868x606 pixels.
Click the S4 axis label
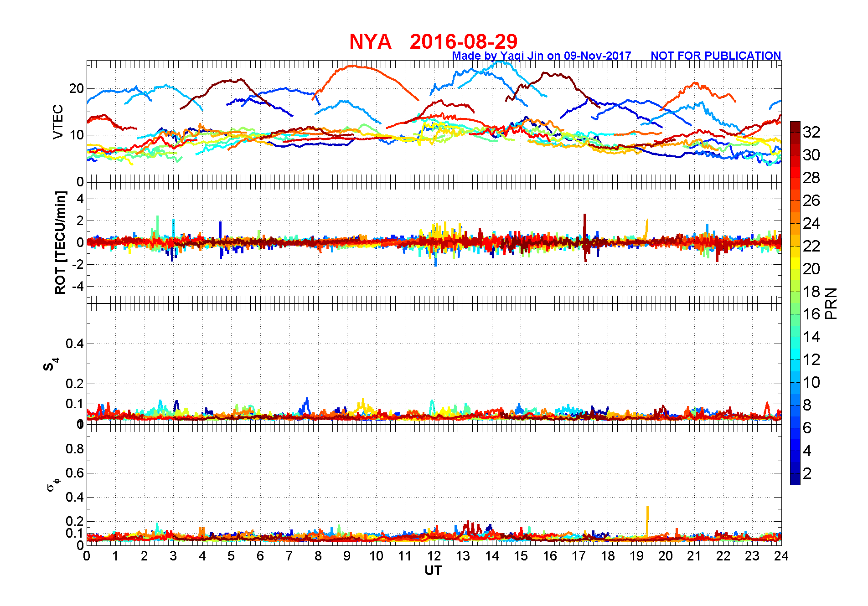51,365
